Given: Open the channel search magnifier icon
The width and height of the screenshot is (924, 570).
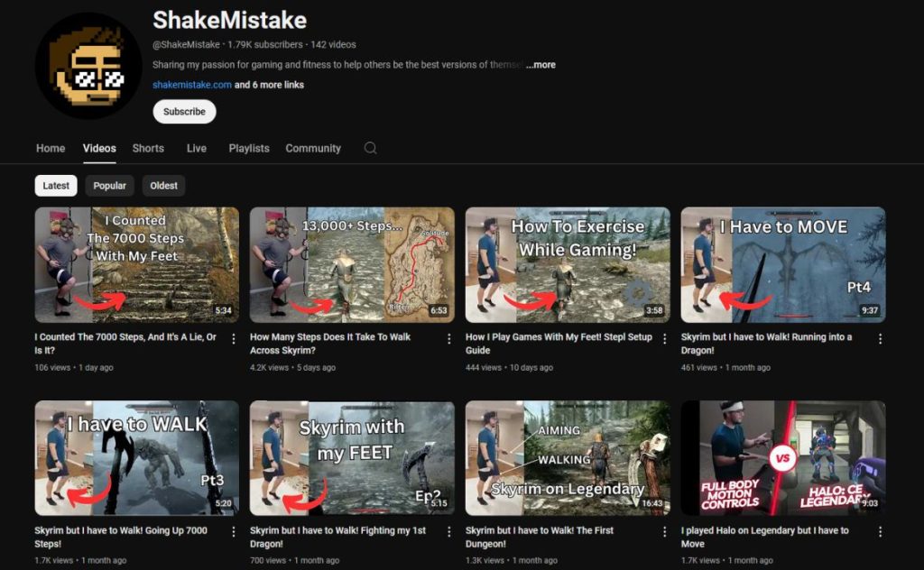Looking at the screenshot, I should [370, 148].
